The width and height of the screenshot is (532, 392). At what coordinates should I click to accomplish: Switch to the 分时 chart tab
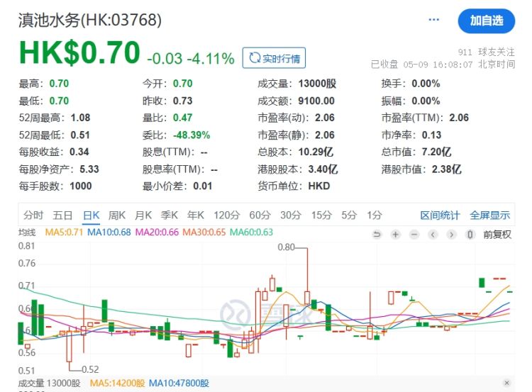[33, 215]
